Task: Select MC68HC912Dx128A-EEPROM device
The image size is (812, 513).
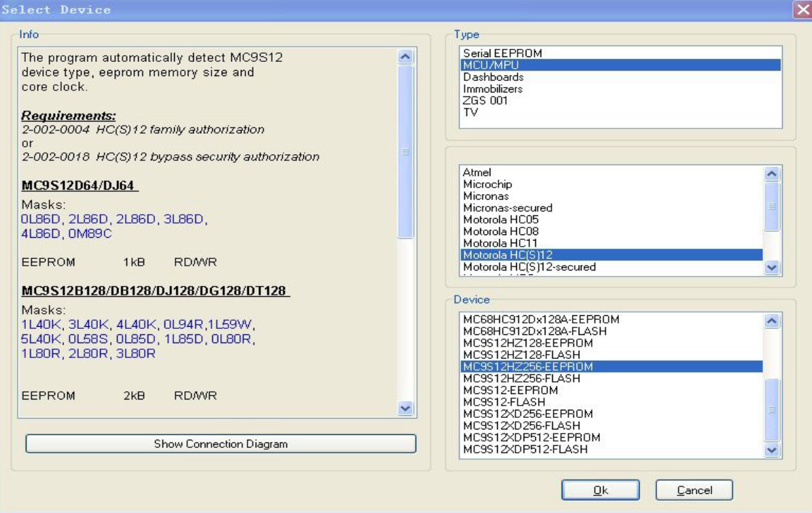Action: [x=611, y=319]
